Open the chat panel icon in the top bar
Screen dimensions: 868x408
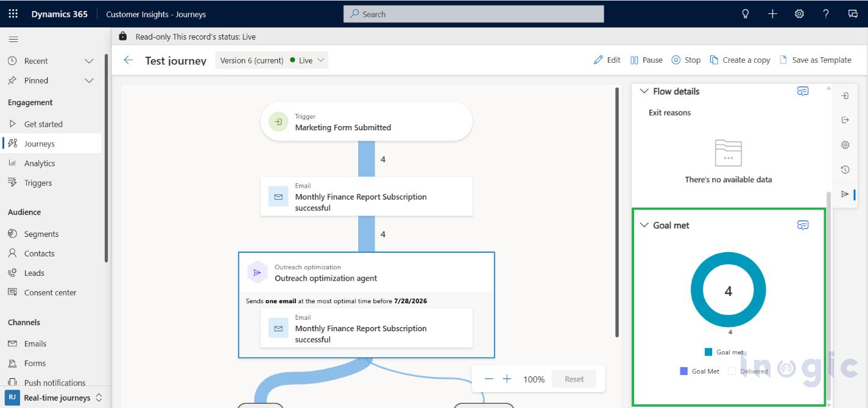pyautogui.click(x=853, y=14)
